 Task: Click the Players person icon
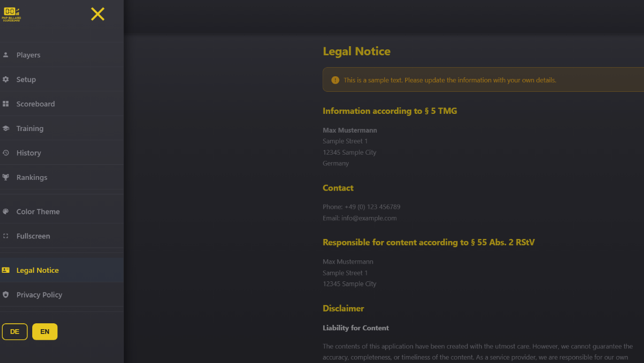[x=6, y=55]
